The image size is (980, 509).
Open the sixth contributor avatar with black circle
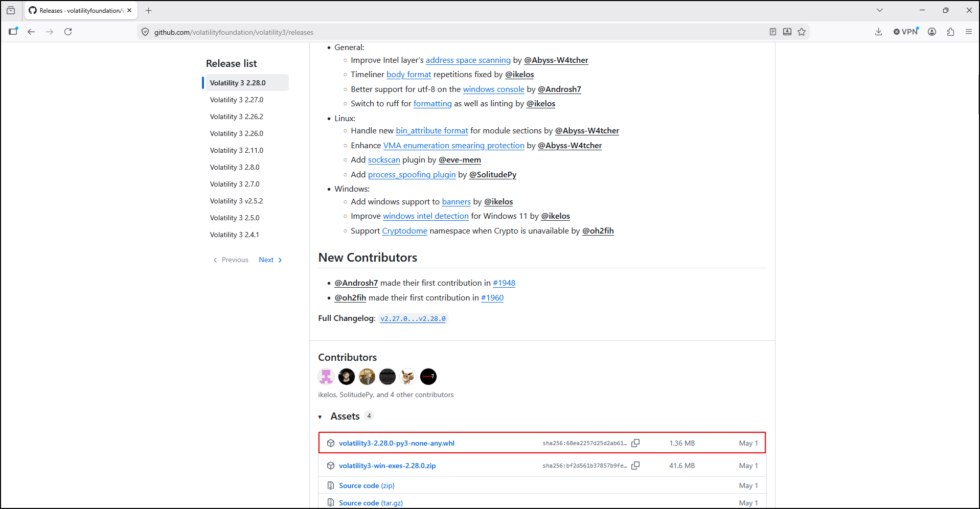[428, 377]
